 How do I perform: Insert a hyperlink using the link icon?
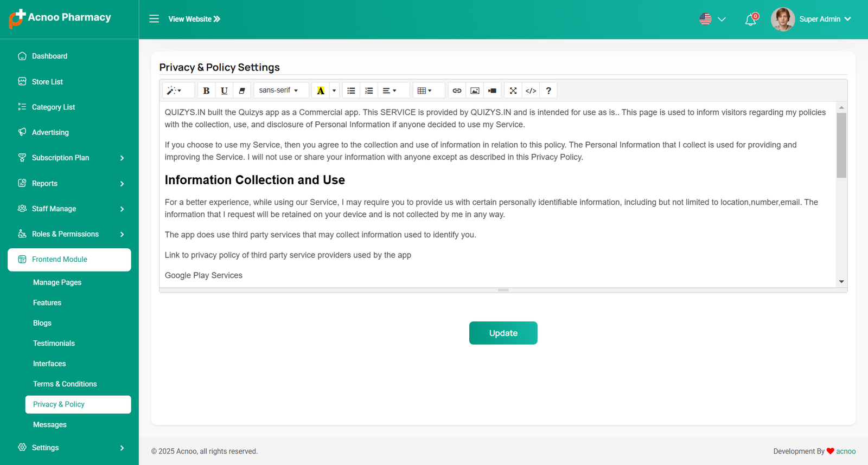[x=457, y=91]
